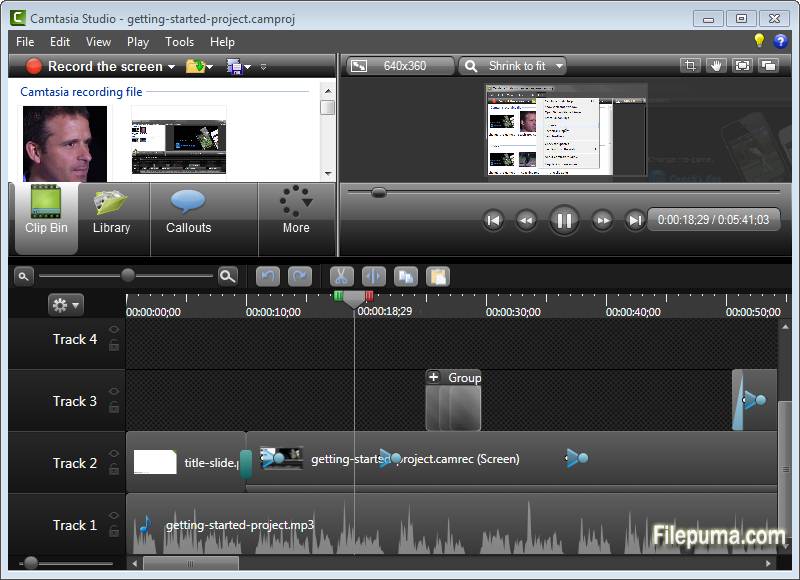The image size is (800, 580).
Task: Pause the video playback
Action: click(564, 220)
